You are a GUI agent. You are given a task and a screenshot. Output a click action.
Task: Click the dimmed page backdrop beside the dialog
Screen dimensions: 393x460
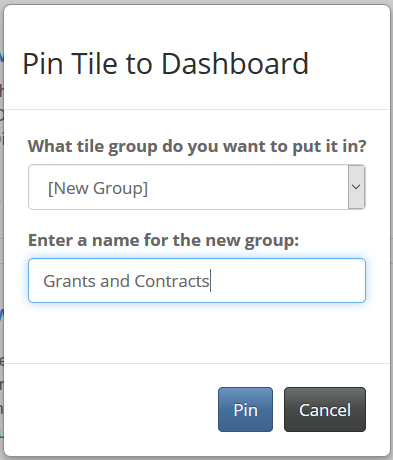point(1,233)
